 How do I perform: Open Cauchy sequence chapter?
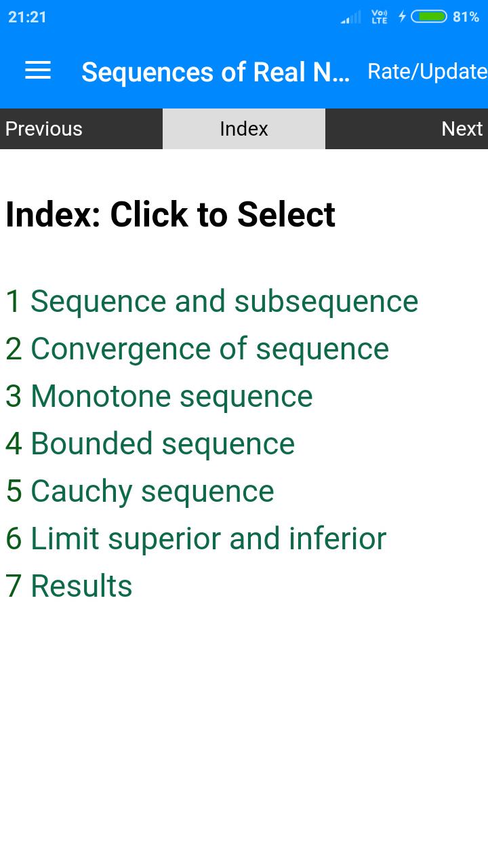pos(140,492)
